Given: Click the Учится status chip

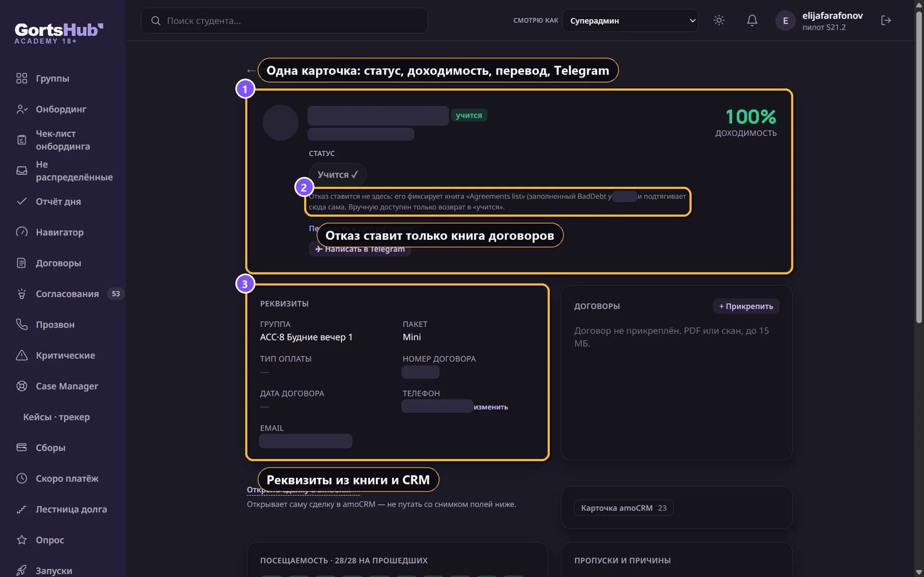Looking at the screenshot, I should 337,174.
